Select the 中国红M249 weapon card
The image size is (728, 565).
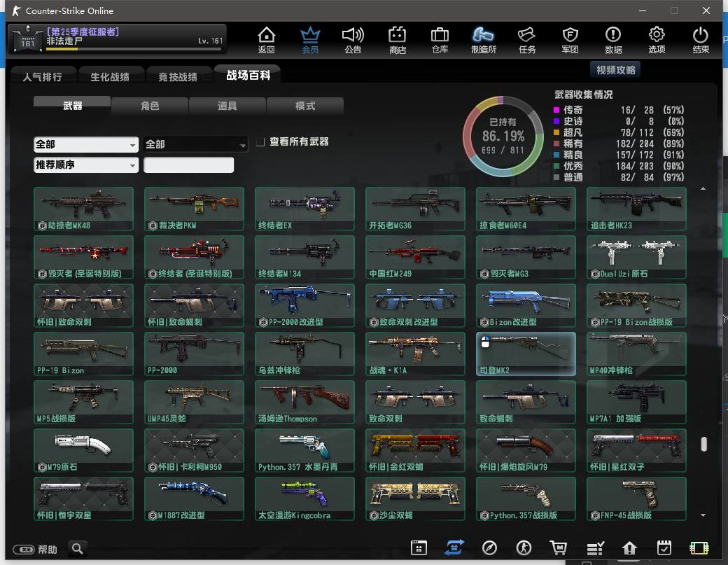(415, 257)
